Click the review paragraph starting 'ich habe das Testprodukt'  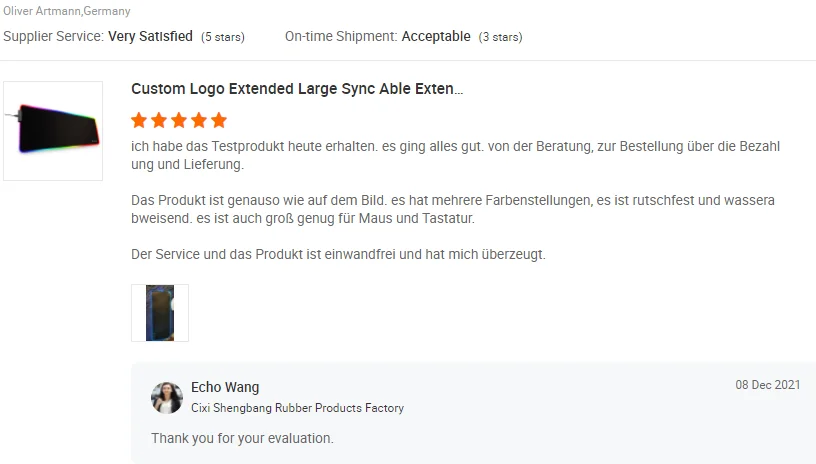455,155
